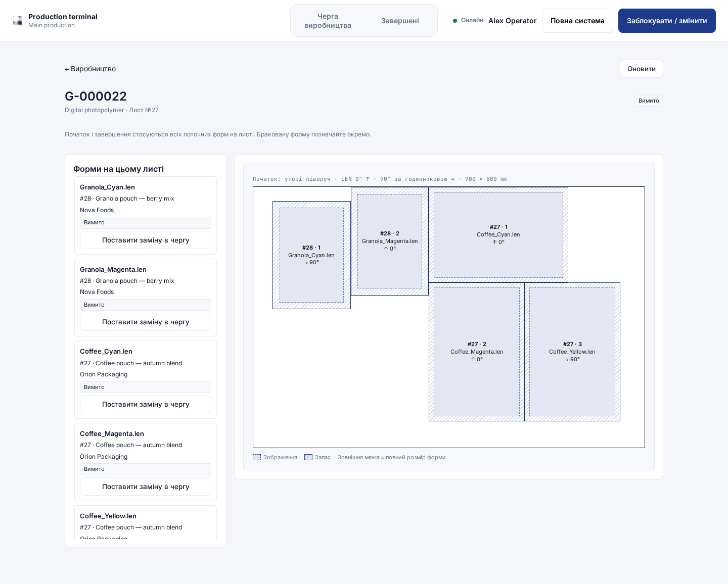Click the Форми на цьому листі heading
728x584 pixels.
pyautogui.click(x=118, y=169)
